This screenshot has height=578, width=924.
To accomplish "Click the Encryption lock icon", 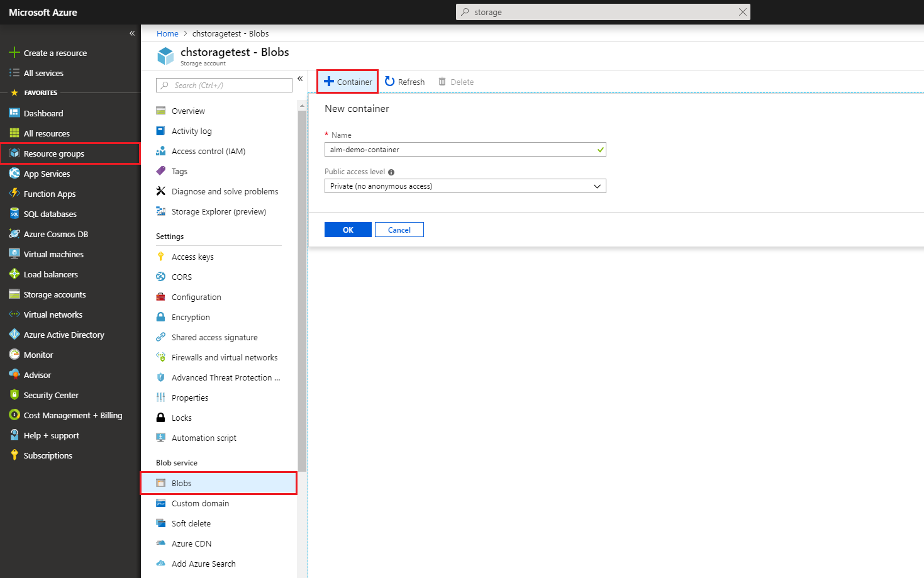I will (x=161, y=317).
